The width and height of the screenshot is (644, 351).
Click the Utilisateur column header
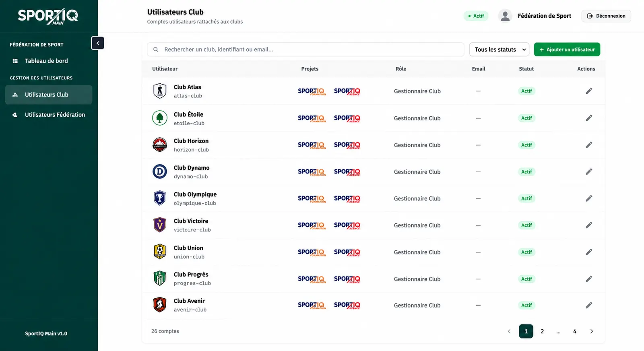[165, 69]
